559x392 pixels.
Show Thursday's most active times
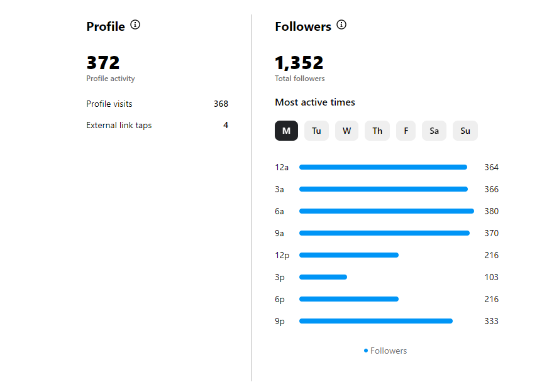377,131
